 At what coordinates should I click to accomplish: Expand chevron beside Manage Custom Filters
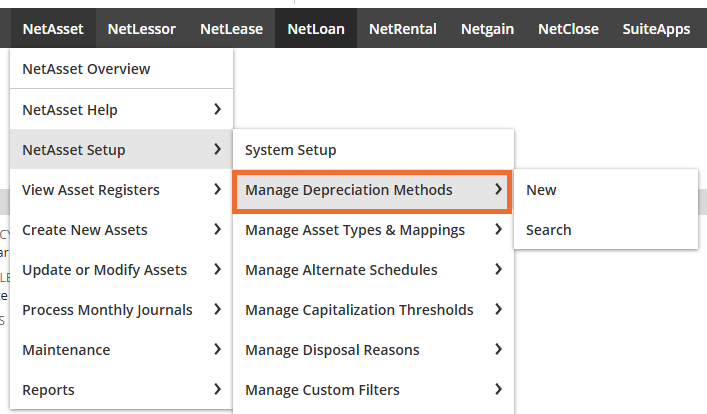498,389
